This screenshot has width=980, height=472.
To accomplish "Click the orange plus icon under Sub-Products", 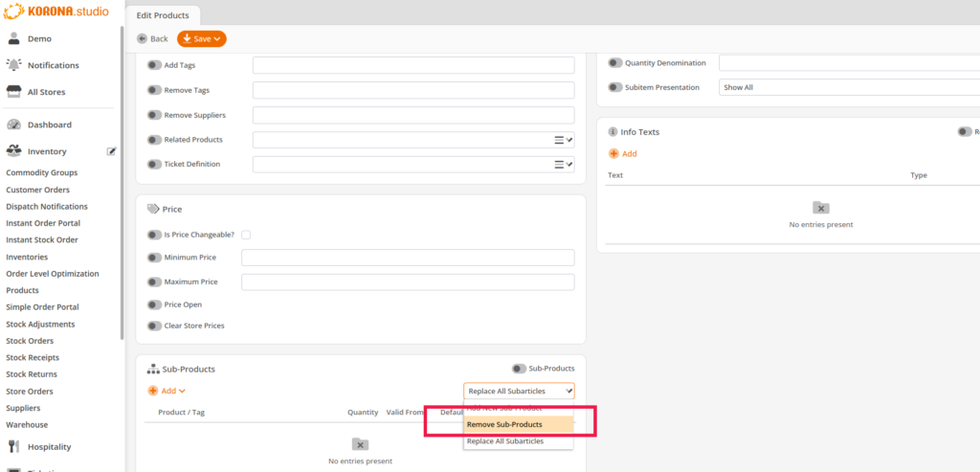I will click(x=153, y=391).
